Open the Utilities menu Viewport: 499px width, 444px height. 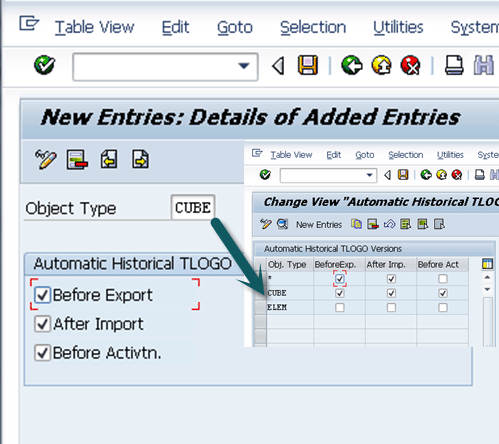click(x=398, y=27)
